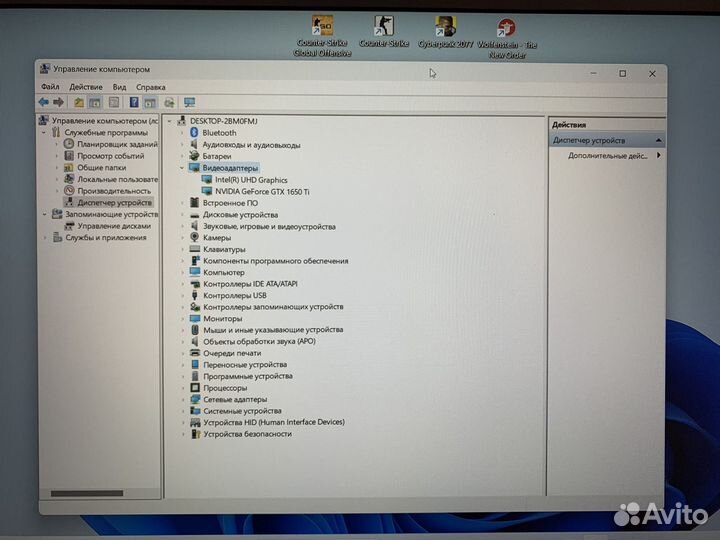Select the NVIDIA GeForce GTX 1650 Ti adapter
Image resolution: width=720 pixels, height=540 pixels.
pyautogui.click(x=262, y=191)
